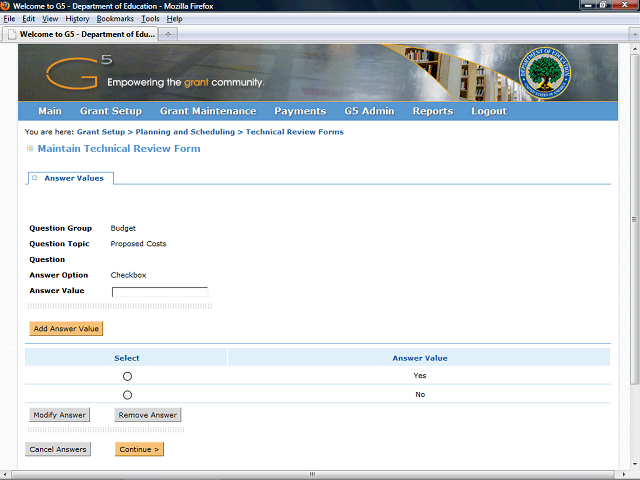
Task: Click Logout in navigation bar
Action: (489, 111)
